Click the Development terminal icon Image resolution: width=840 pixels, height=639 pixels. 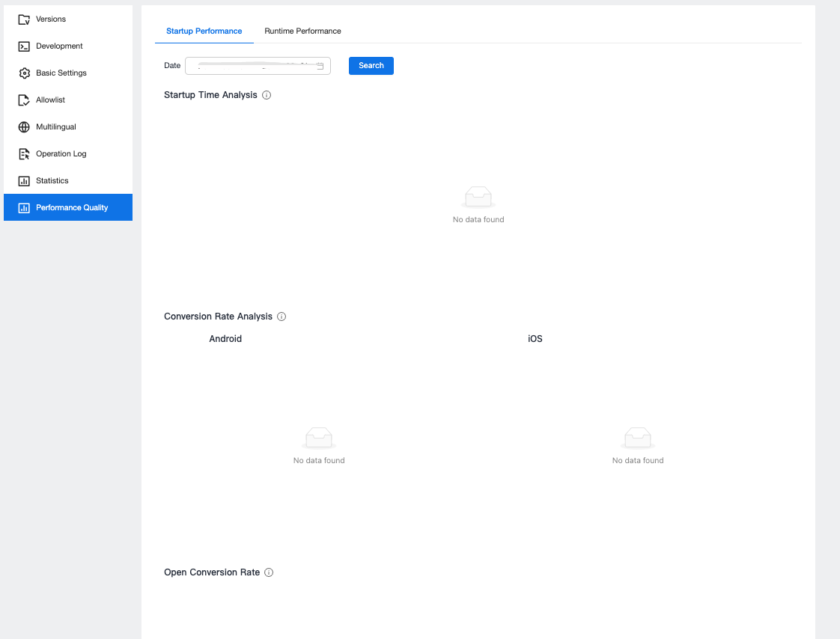[x=24, y=46]
